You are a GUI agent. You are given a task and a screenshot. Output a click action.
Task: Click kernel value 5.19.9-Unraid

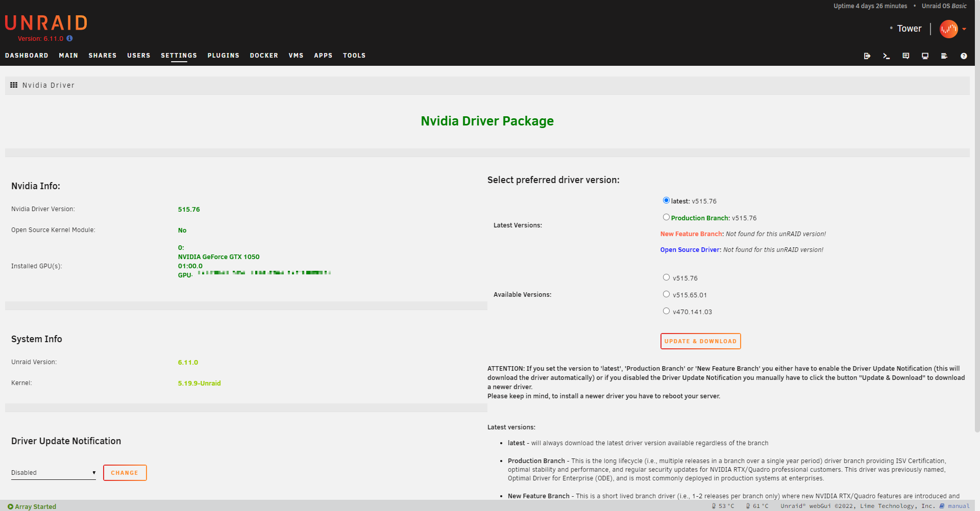coord(199,384)
